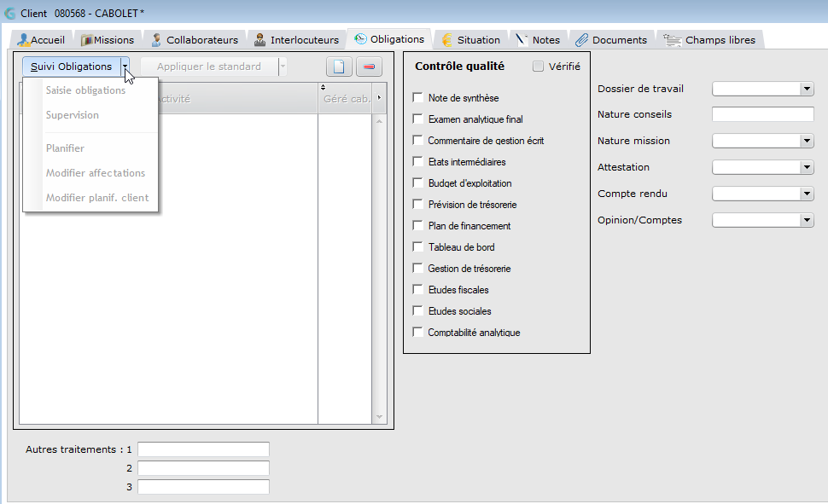Open Appliquer le standard dropdown arrow
Viewport: 828px width, 504px height.
[x=283, y=67]
